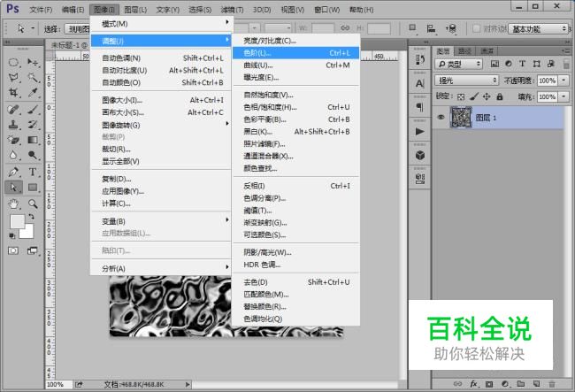Image resolution: width=575 pixels, height=392 pixels.
Task: Open the 滤镜(T) menu
Action: click(232, 10)
